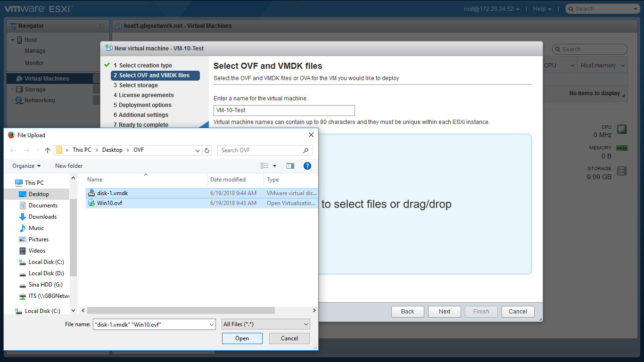The width and height of the screenshot is (644, 362).
Task: Go up one folder level with up arrow
Action: [x=47, y=150]
